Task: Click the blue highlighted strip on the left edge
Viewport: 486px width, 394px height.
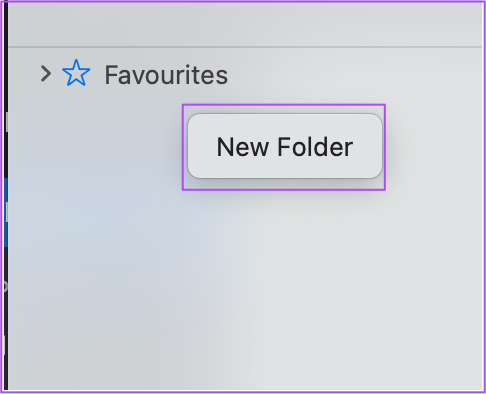Action: 6,212
